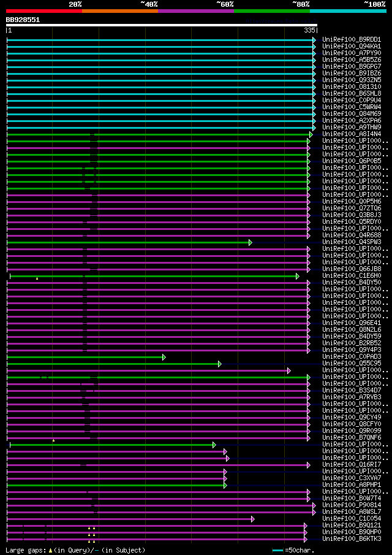The height and width of the screenshot is (555, 392).
Task: Open the UniRef100_O81310 hit label
Action: 352,86
